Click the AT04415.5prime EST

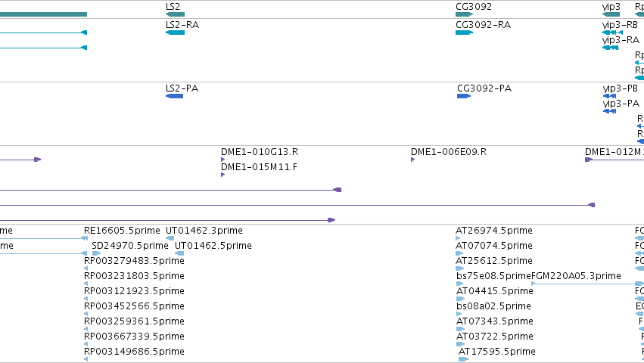494,291
